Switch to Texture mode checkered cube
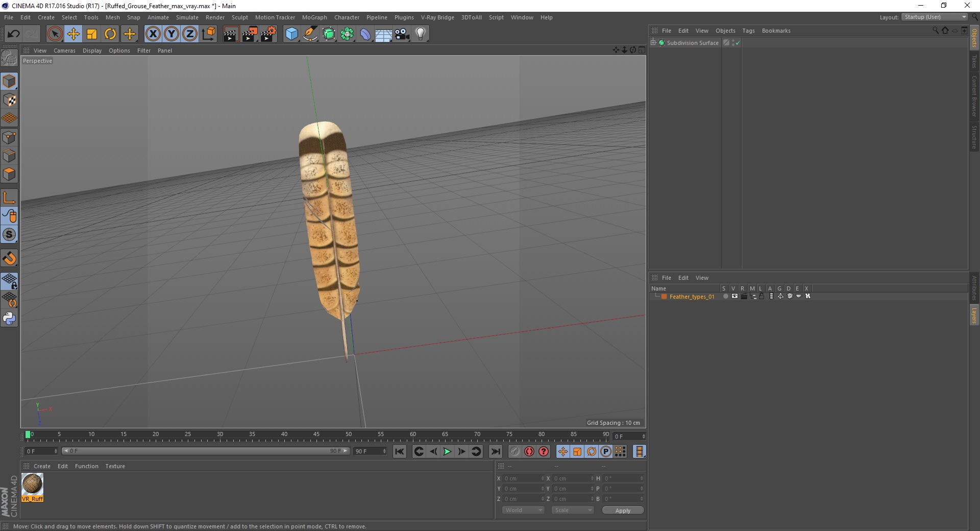This screenshot has height=531, width=980. (x=9, y=100)
